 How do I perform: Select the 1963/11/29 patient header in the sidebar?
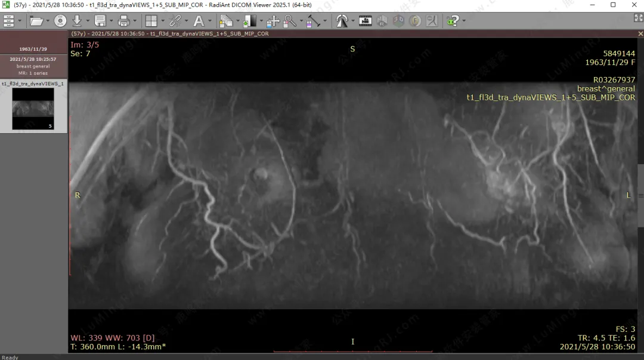tap(33, 49)
